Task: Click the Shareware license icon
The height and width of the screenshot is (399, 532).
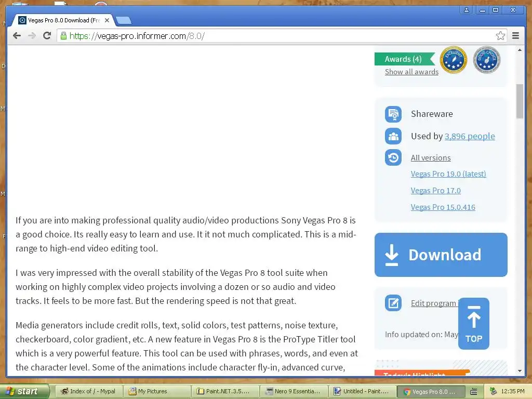Action: tap(393, 114)
